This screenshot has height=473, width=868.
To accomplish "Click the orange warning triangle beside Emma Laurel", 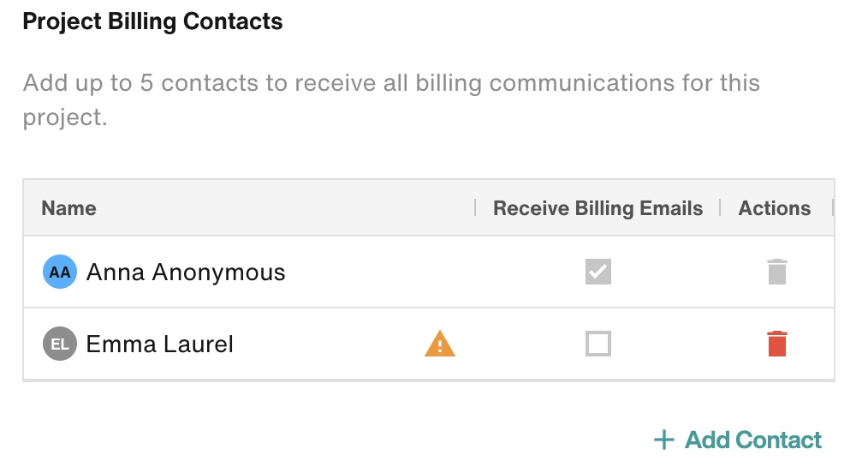I will [x=440, y=344].
